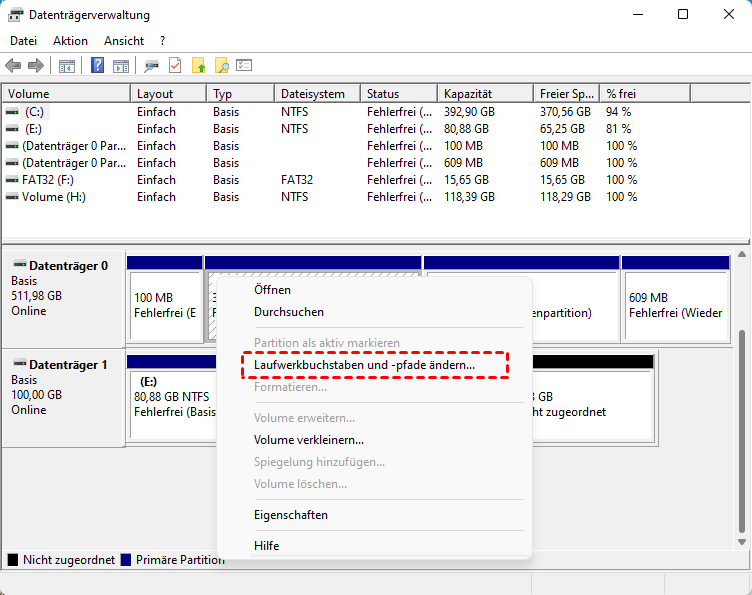The width and height of the screenshot is (752, 595).
Task: Click the FAT32 file system cell
Action: (297, 180)
